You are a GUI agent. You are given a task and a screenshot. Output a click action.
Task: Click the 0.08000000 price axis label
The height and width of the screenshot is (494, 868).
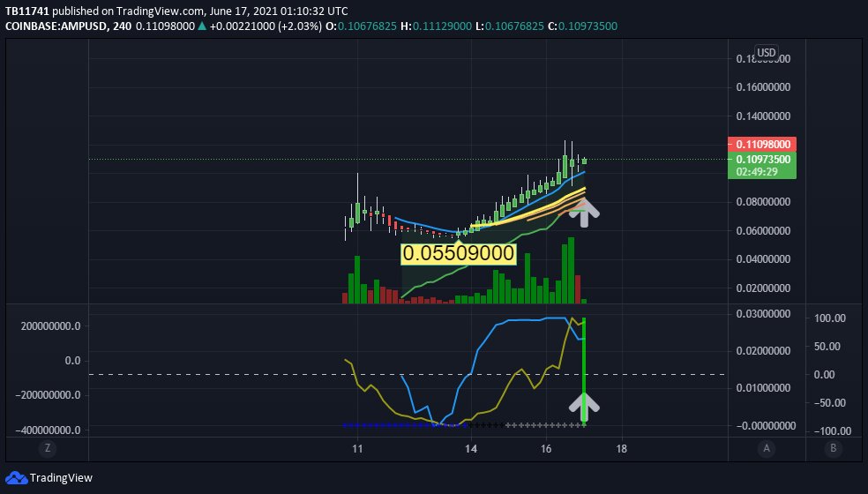click(x=763, y=202)
